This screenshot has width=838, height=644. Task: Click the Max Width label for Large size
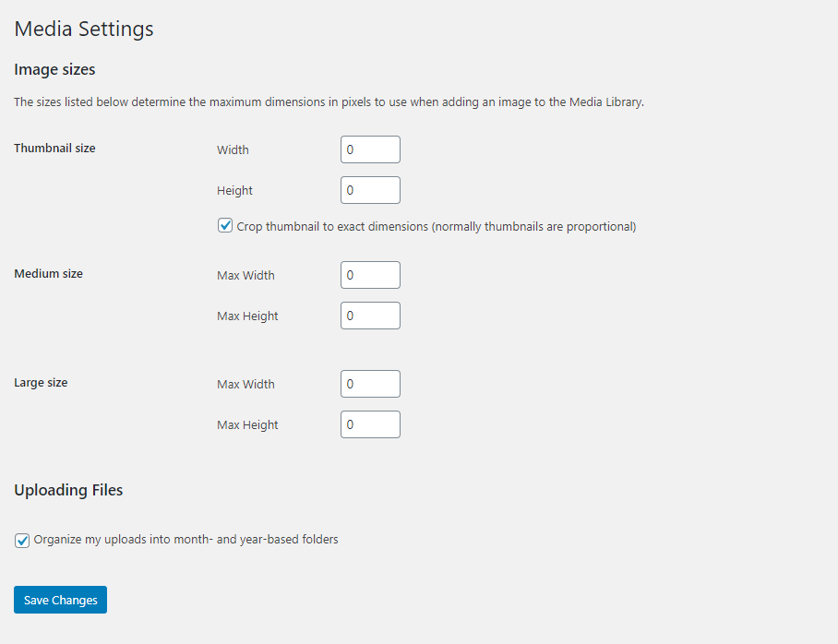click(x=245, y=384)
